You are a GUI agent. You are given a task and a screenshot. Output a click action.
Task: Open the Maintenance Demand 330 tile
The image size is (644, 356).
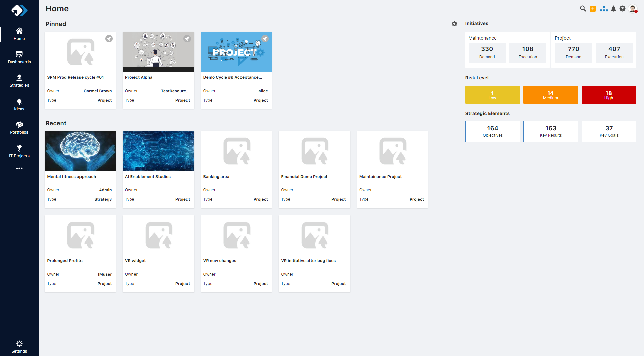pyautogui.click(x=487, y=52)
